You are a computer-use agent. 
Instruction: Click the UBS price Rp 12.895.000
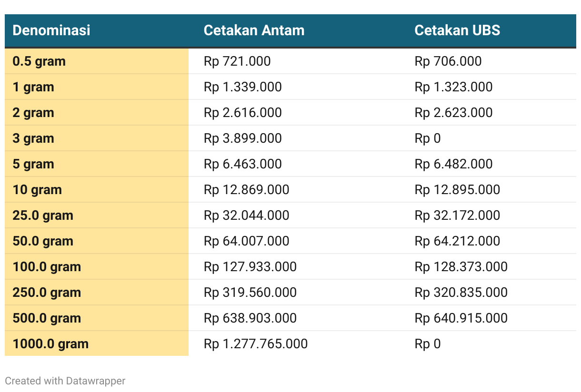(457, 190)
